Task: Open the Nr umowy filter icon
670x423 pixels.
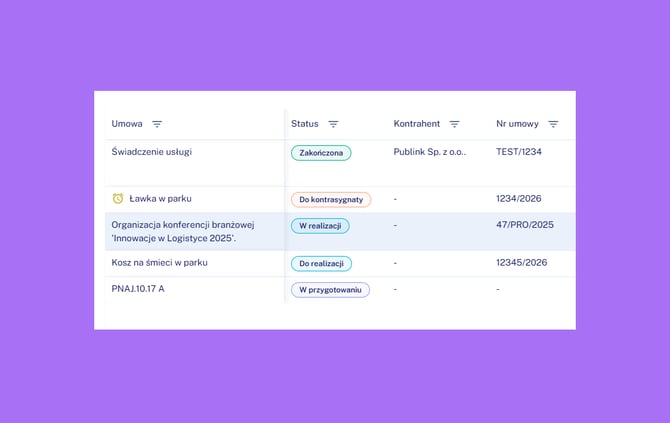Action: (553, 124)
